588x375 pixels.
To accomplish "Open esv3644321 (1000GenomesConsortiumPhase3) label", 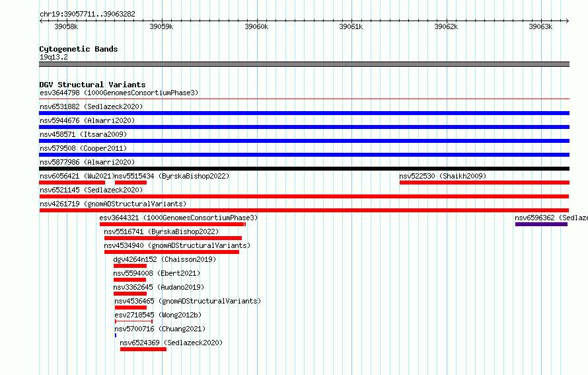I will 178,218.
